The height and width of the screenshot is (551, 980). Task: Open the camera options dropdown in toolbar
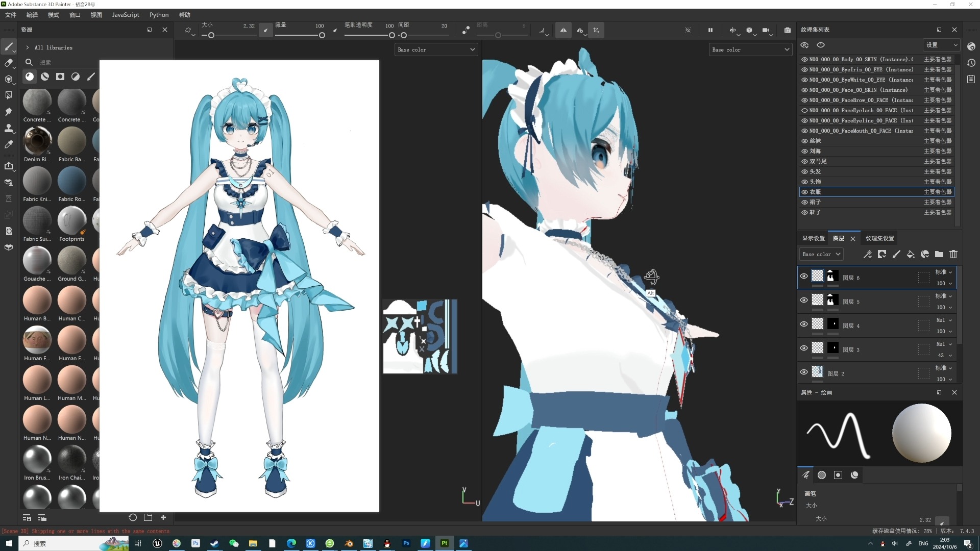click(x=767, y=31)
